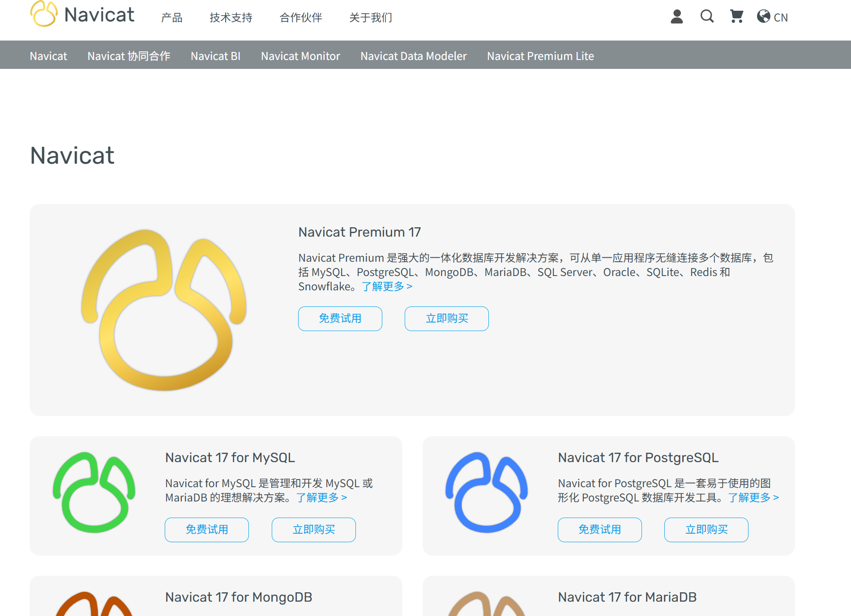Click the Navicat logo in header
Viewport: 851px width, 616px height.
(x=82, y=14)
